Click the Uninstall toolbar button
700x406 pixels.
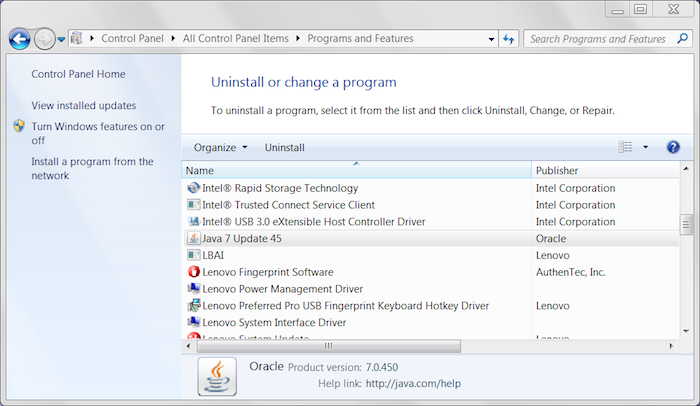pos(284,147)
